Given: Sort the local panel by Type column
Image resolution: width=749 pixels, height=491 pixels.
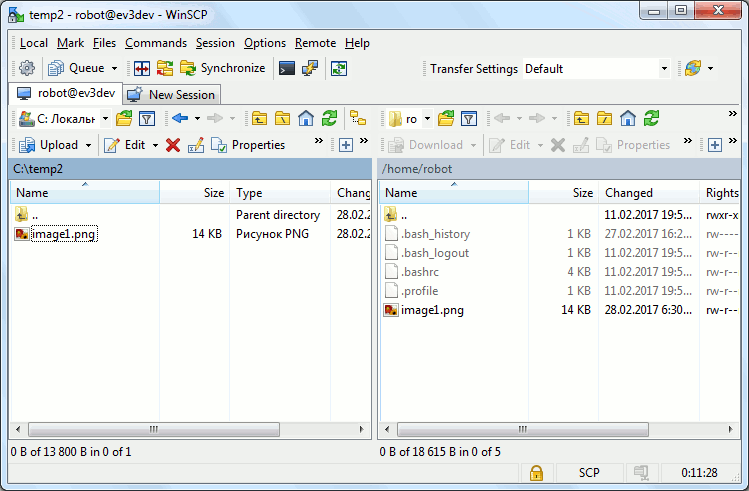Looking at the screenshot, I should [280, 193].
